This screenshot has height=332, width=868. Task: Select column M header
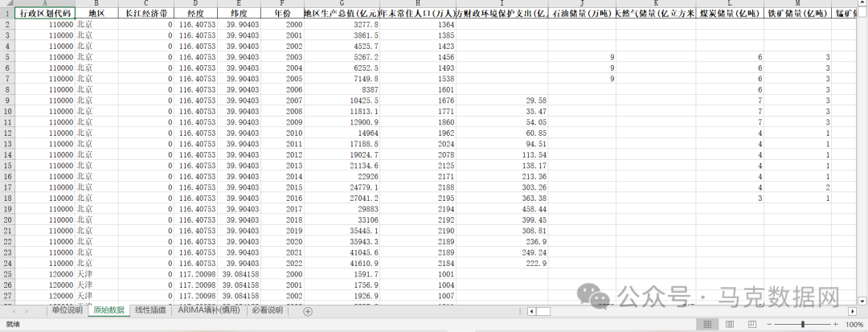[798, 3]
